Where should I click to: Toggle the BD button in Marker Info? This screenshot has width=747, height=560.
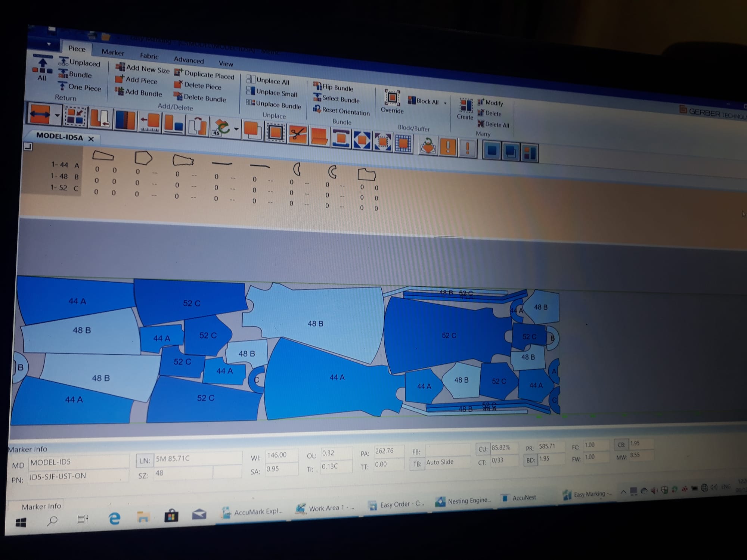click(530, 460)
